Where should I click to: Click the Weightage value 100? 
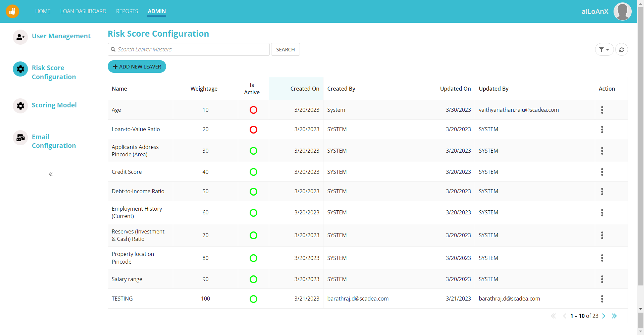tap(205, 298)
